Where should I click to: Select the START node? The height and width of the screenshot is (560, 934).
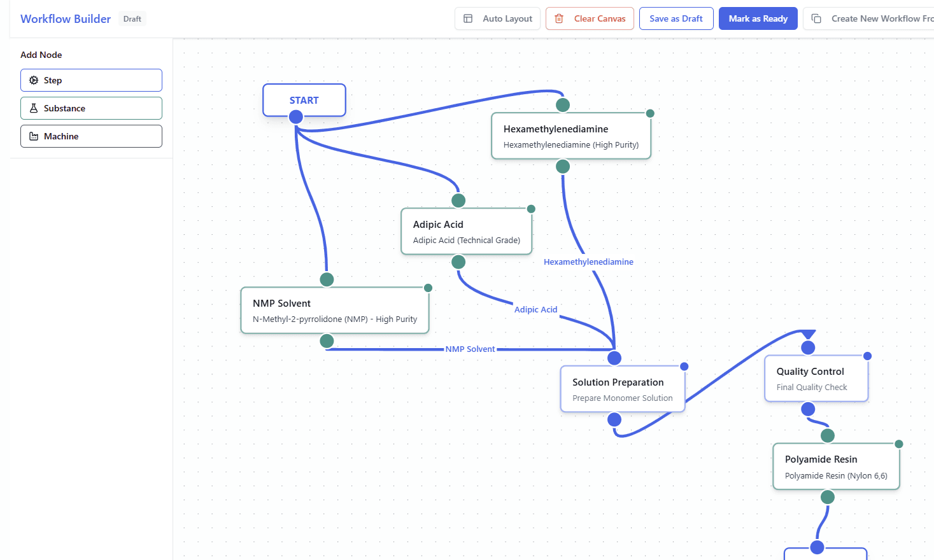pyautogui.click(x=304, y=100)
